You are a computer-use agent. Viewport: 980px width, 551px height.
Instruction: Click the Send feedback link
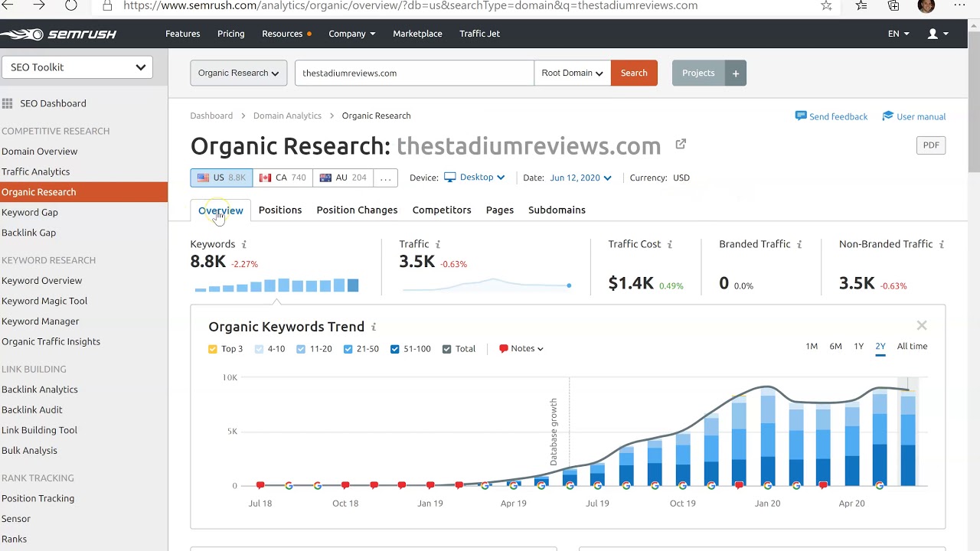coord(831,116)
